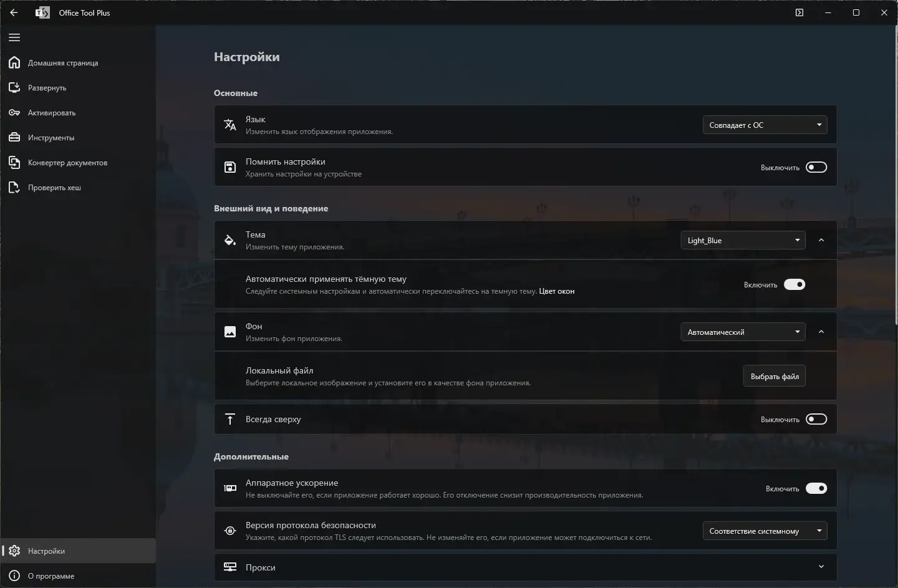898x588 pixels.
Task: Click the document converter icon
Action: coord(14,162)
